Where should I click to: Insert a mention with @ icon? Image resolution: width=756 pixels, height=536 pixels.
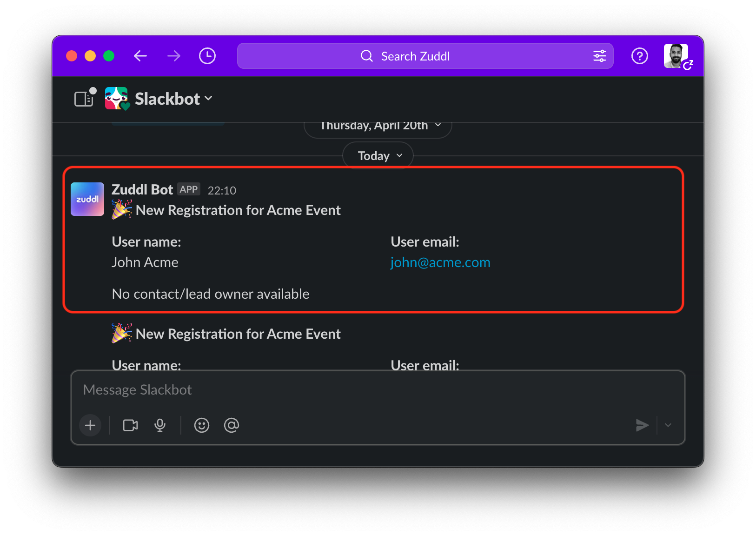point(232,425)
